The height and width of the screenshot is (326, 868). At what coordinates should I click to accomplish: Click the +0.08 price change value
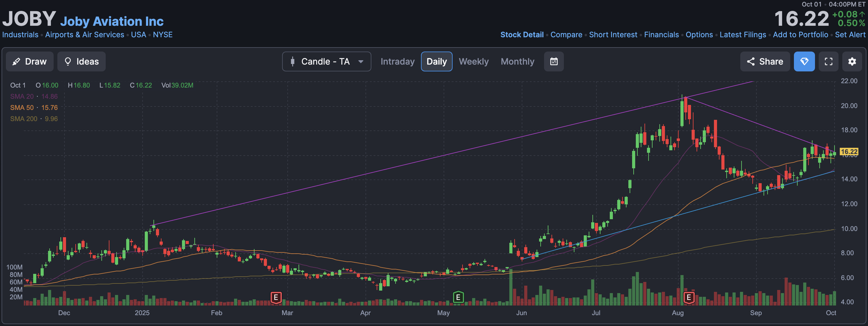845,15
